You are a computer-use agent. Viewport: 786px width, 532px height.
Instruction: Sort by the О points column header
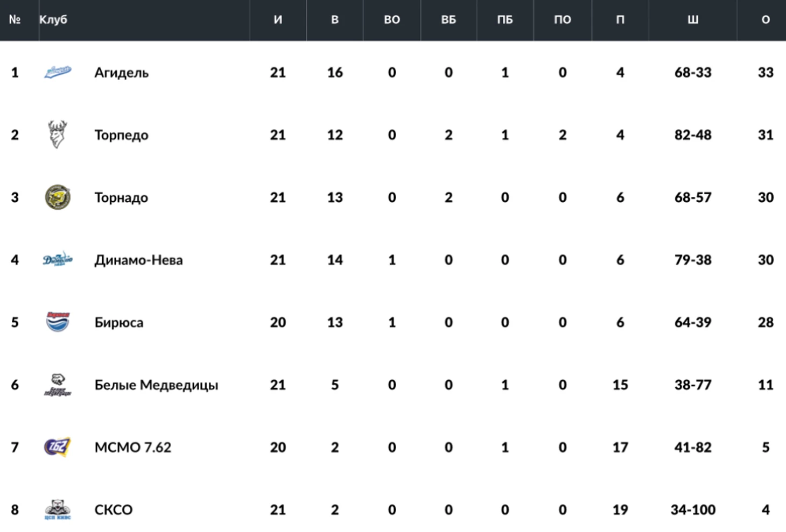[766, 20]
